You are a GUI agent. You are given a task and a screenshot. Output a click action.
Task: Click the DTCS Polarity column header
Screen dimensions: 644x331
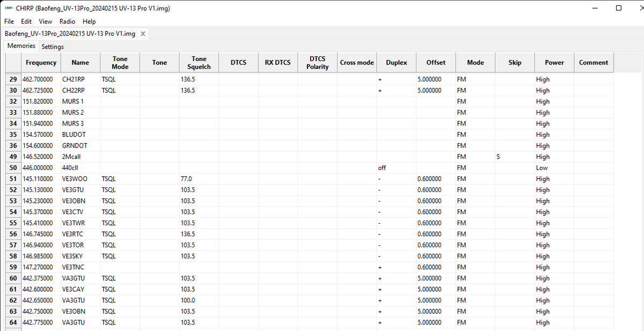click(318, 63)
